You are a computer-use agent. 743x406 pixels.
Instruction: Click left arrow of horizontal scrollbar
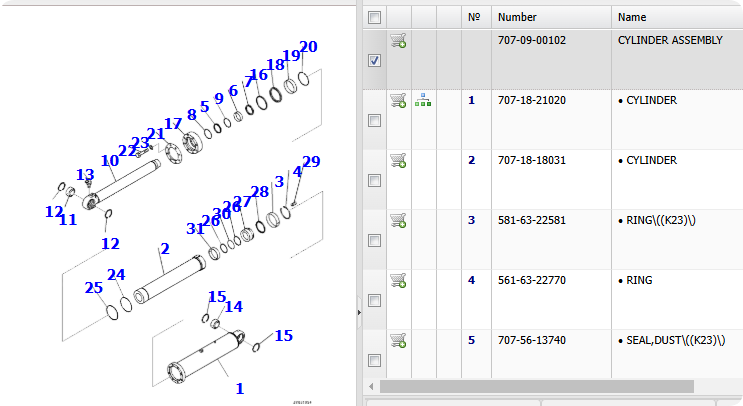pyautogui.click(x=371, y=387)
